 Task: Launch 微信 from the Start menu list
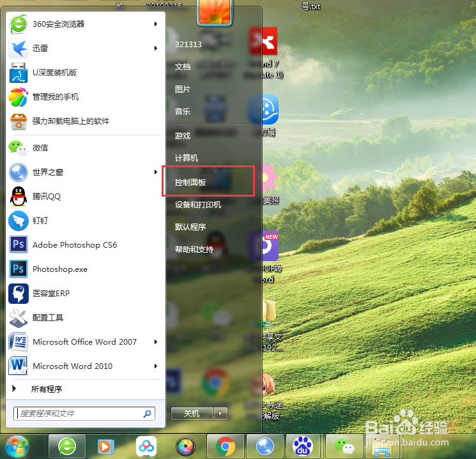(x=19, y=148)
